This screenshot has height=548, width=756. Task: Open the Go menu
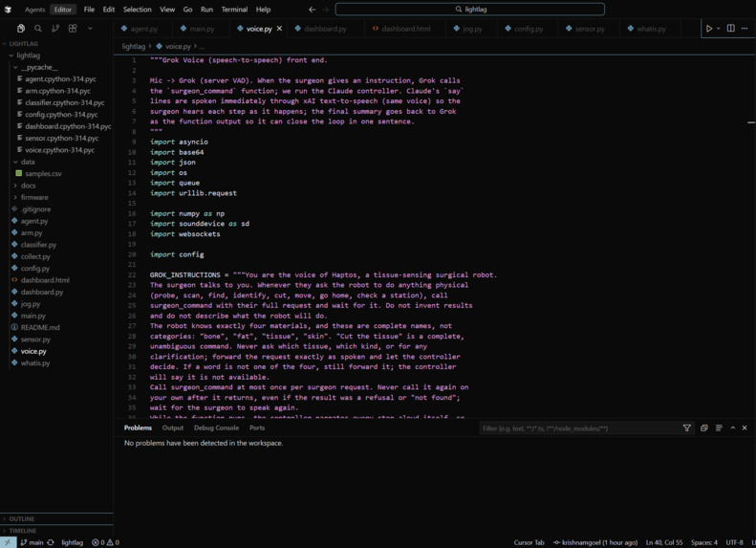click(187, 10)
